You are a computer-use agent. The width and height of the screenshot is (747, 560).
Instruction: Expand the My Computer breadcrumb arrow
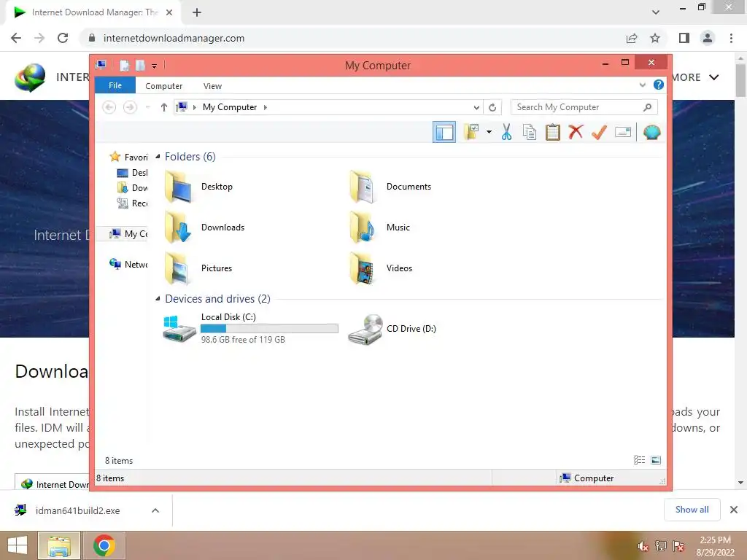pyautogui.click(x=266, y=108)
